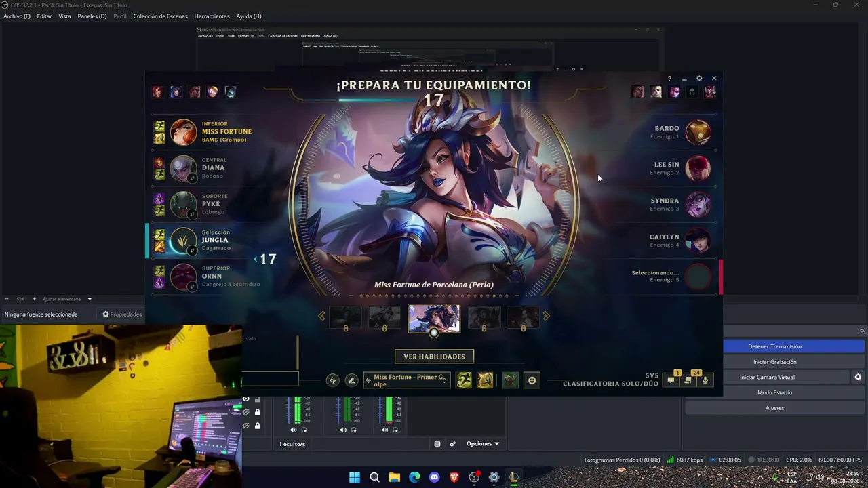Click Syndra enemy champion portrait

click(x=698, y=204)
